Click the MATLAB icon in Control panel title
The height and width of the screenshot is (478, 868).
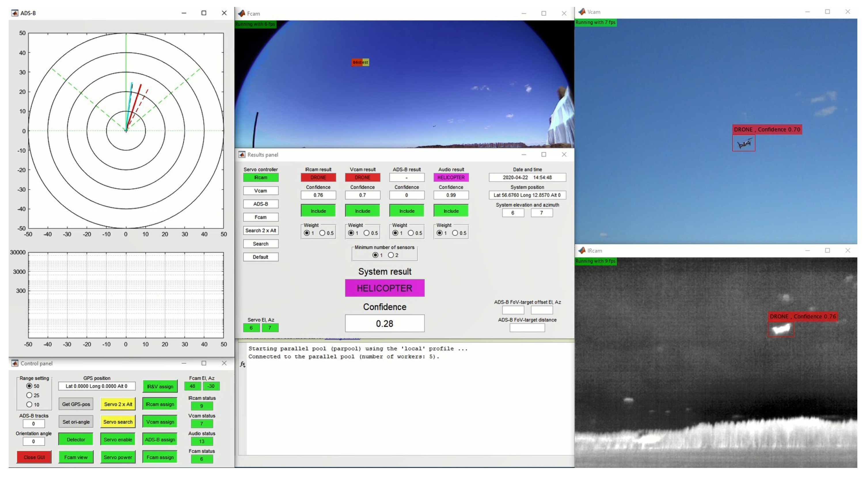[15, 363]
